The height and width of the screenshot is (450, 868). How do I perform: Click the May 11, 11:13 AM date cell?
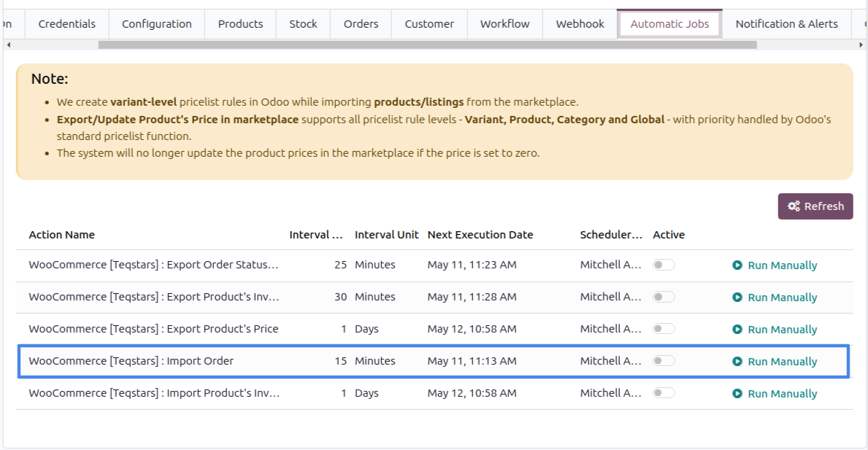[x=472, y=361]
